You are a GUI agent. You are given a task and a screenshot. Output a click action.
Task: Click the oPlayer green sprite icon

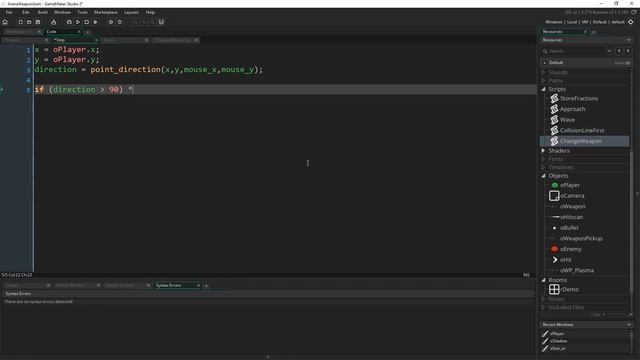click(555, 185)
